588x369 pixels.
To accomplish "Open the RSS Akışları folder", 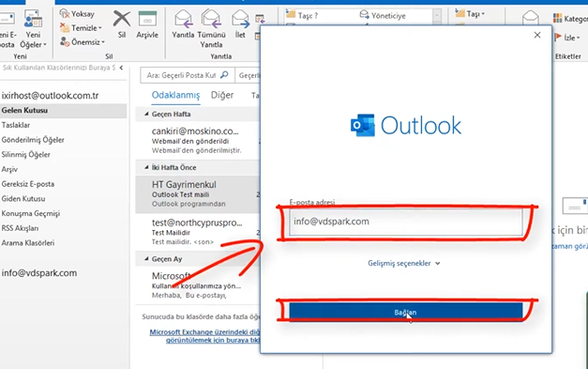I will coord(20,228).
